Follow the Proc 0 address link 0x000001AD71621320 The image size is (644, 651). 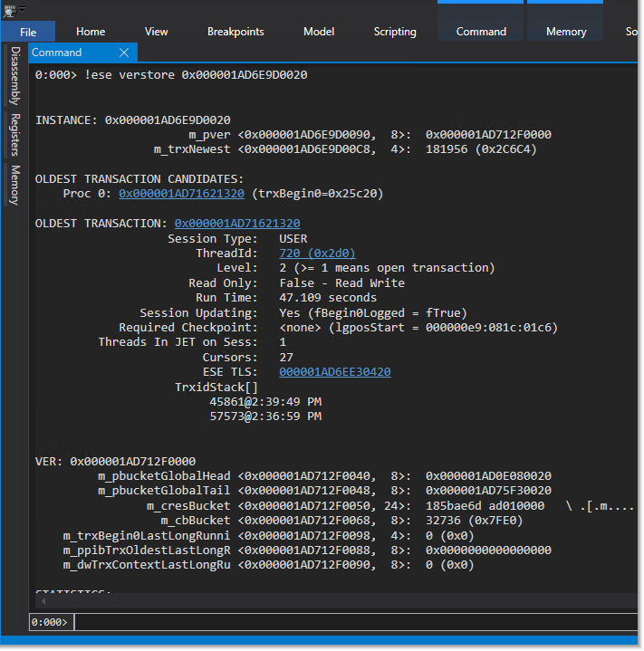point(181,194)
